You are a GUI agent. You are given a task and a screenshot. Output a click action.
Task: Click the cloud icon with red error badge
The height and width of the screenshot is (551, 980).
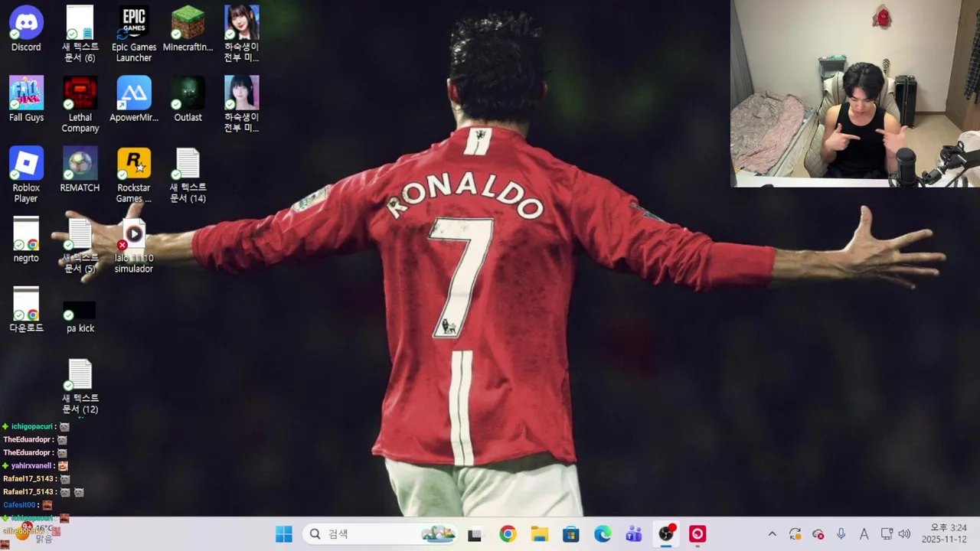(818, 534)
